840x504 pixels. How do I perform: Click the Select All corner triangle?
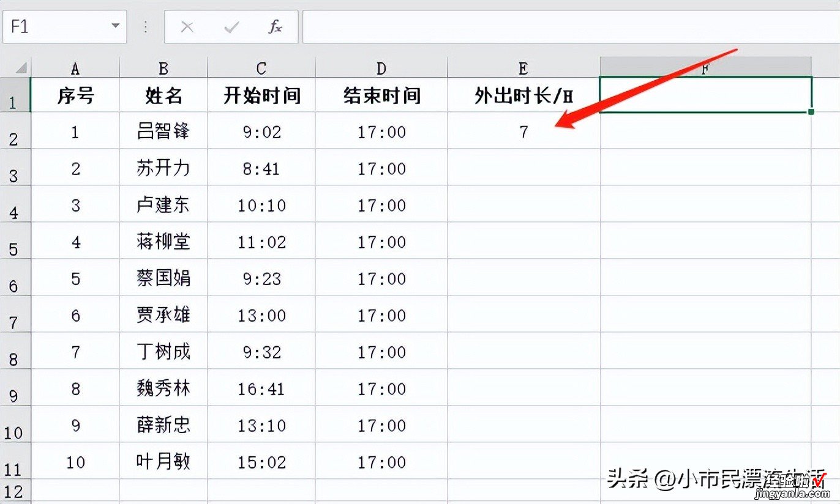click(21, 67)
